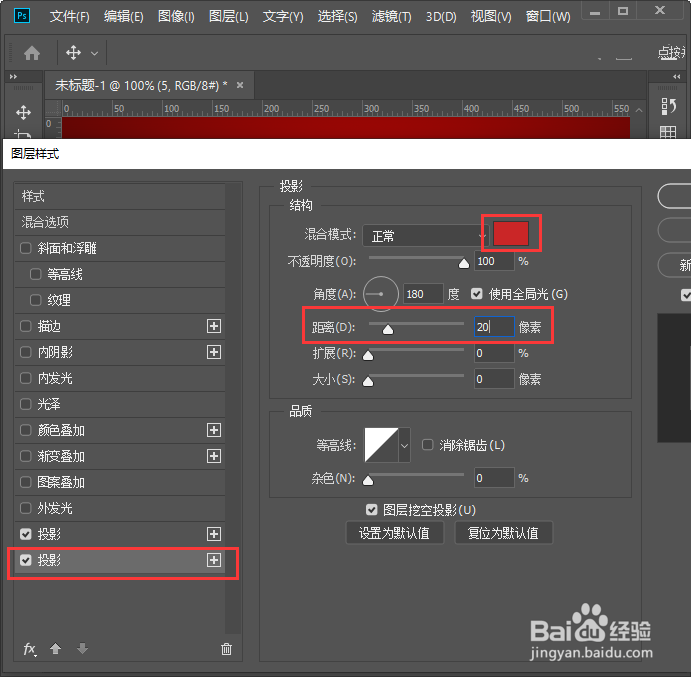691x677 pixels.
Task: Click the 设置为默认值 button
Action: pos(394,533)
